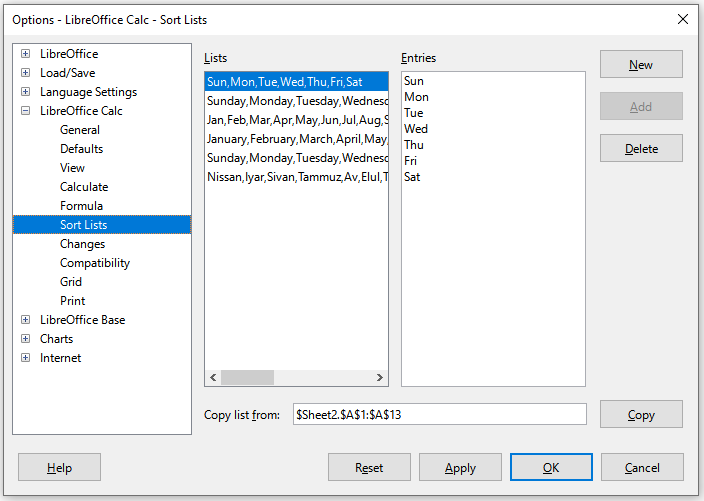Expand the LibreOffice tree node
704x501 pixels.
26,54
